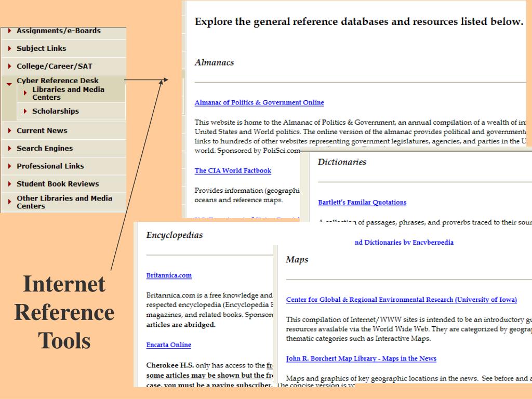Expand the Professional Links arrow
The width and height of the screenshot is (532, 399).
pyautogui.click(x=9, y=166)
